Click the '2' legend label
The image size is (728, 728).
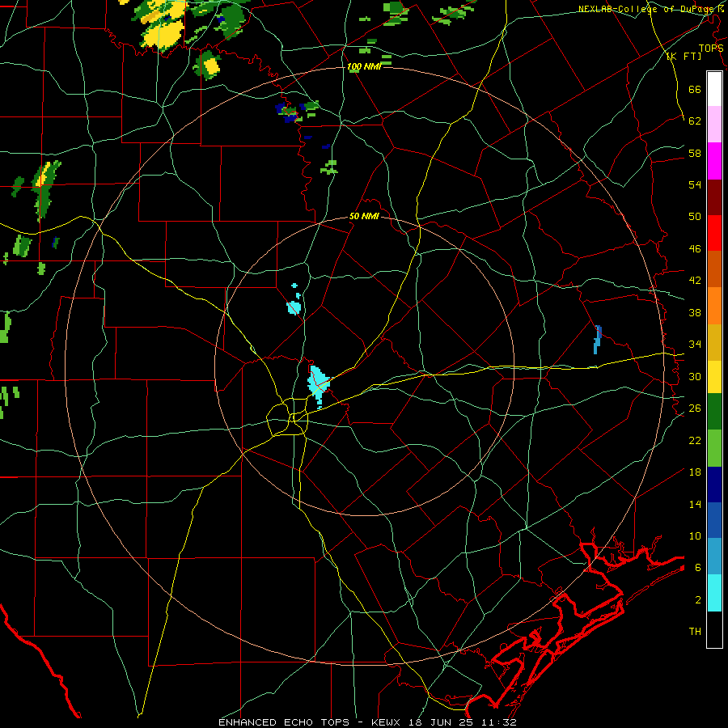[698, 599]
